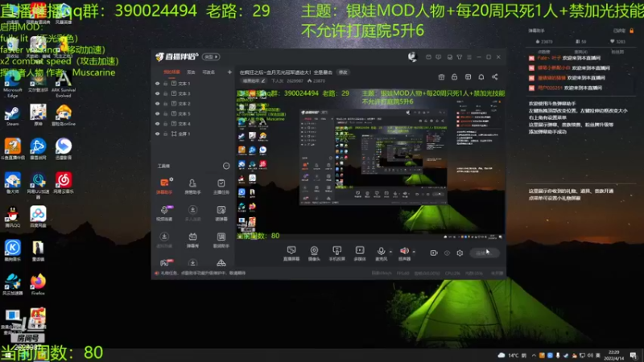Open the notification center icon on taskbar
Screen dimensions: 644x362
pyautogui.click(x=634, y=356)
